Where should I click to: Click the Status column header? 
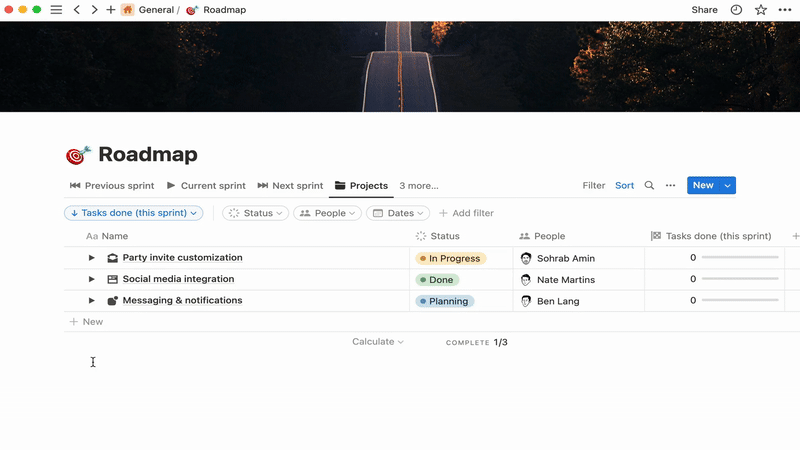(x=438, y=236)
